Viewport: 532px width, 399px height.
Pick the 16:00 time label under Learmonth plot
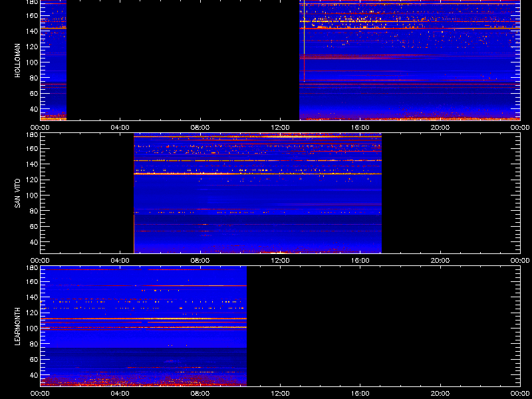coord(360,394)
